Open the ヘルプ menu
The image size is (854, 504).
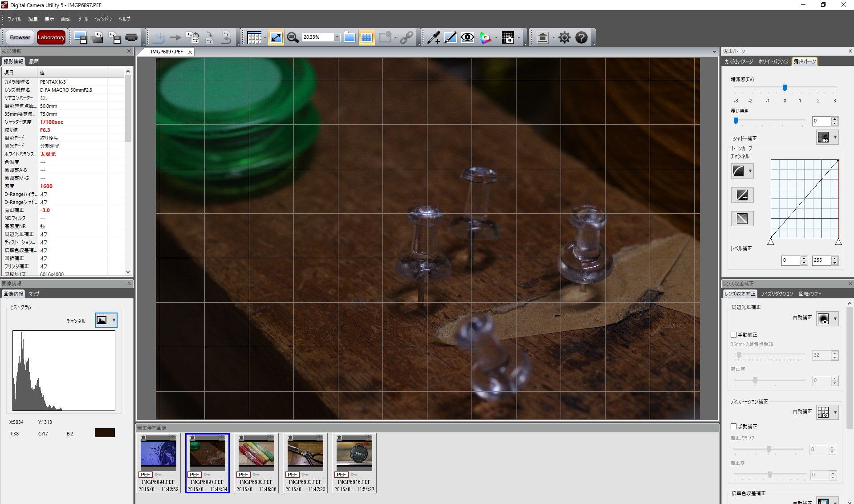[124, 19]
